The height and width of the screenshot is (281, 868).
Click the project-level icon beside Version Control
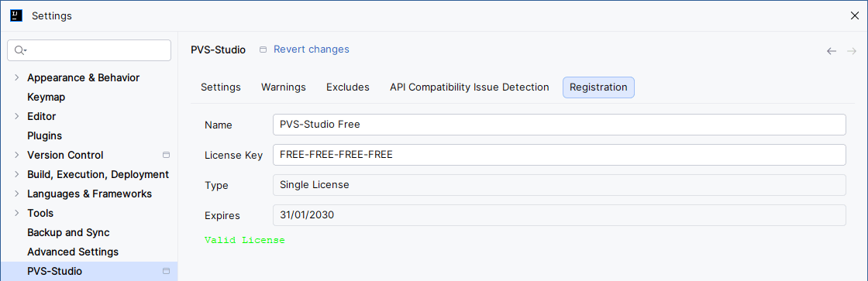[x=166, y=155]
